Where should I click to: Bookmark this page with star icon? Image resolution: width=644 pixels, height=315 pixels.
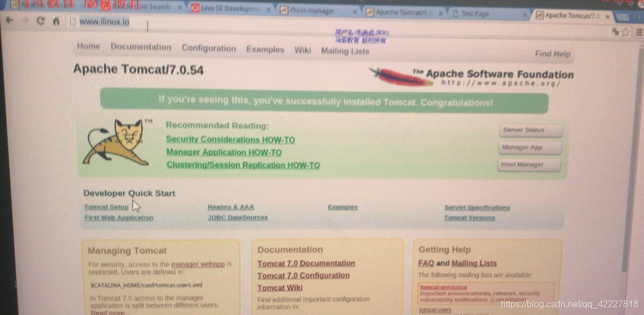click(x=625, y=32)
